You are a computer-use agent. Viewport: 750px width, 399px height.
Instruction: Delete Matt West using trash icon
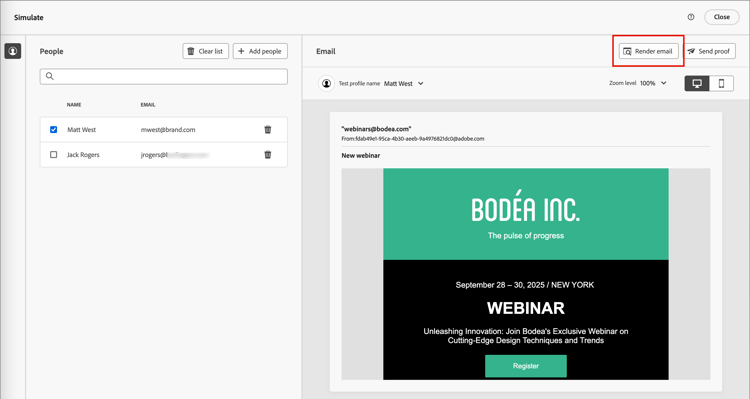[268, 130]
